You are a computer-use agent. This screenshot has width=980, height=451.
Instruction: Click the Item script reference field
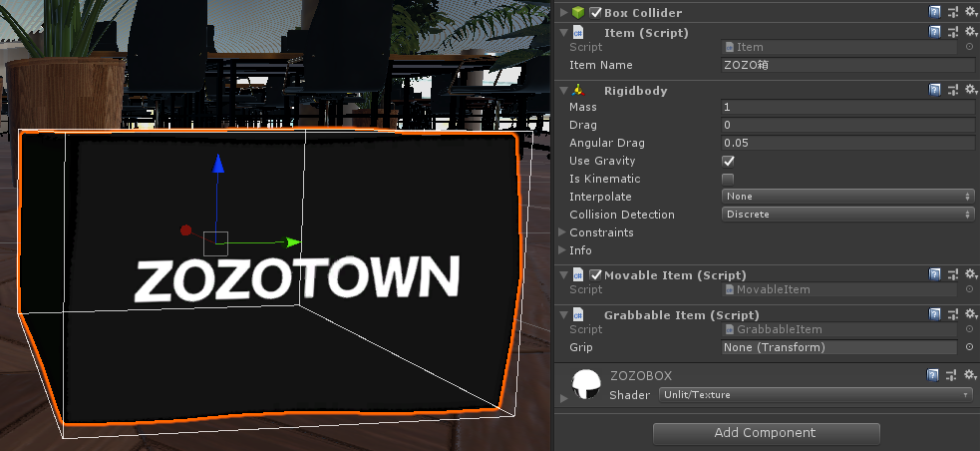point(839,47)
